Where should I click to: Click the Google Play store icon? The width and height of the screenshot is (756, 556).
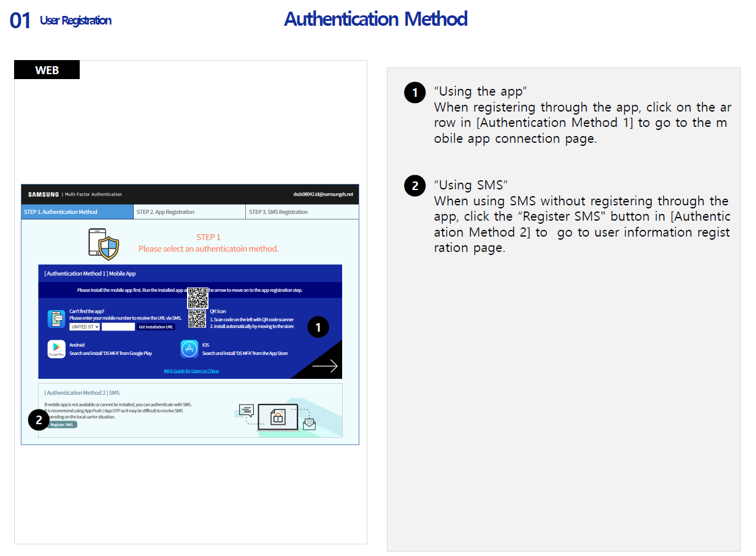pos(56,349)
